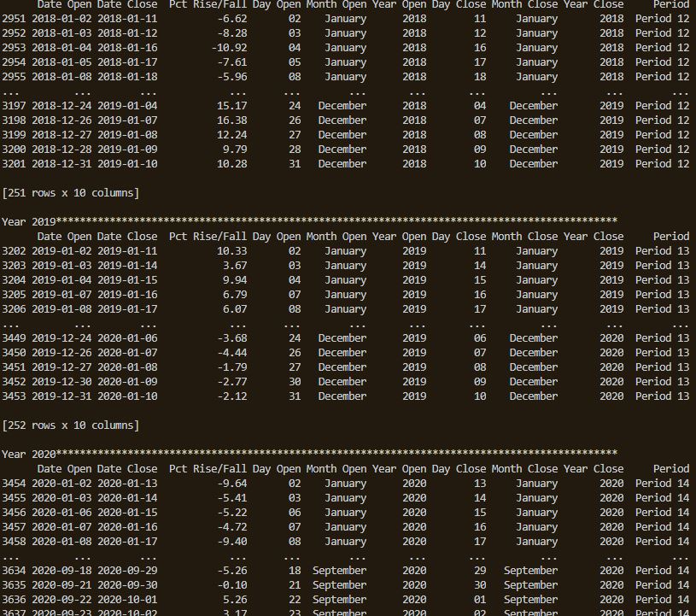Click Date Close 2019-01-16
The width and height of the screenshot is (696, 616).
coord(127,295)
